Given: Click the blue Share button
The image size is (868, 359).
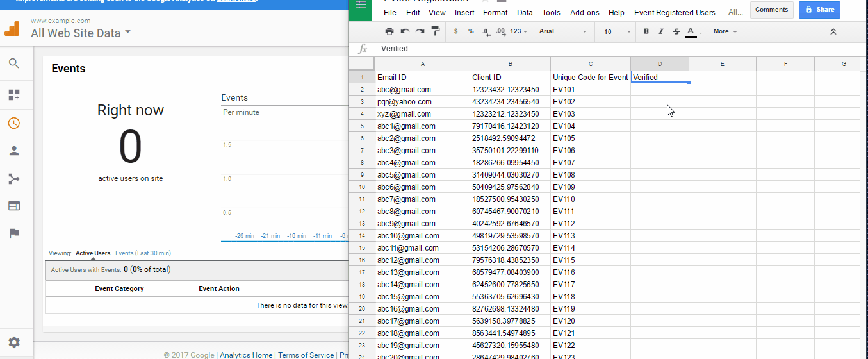Looking at the screenshot, I should (819, 10).
